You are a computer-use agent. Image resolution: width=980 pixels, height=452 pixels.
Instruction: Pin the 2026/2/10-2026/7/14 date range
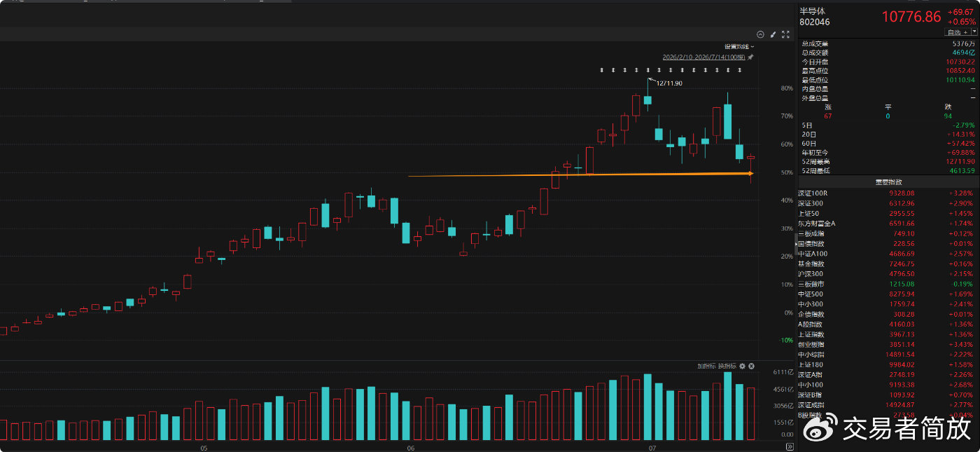point(750,57)
